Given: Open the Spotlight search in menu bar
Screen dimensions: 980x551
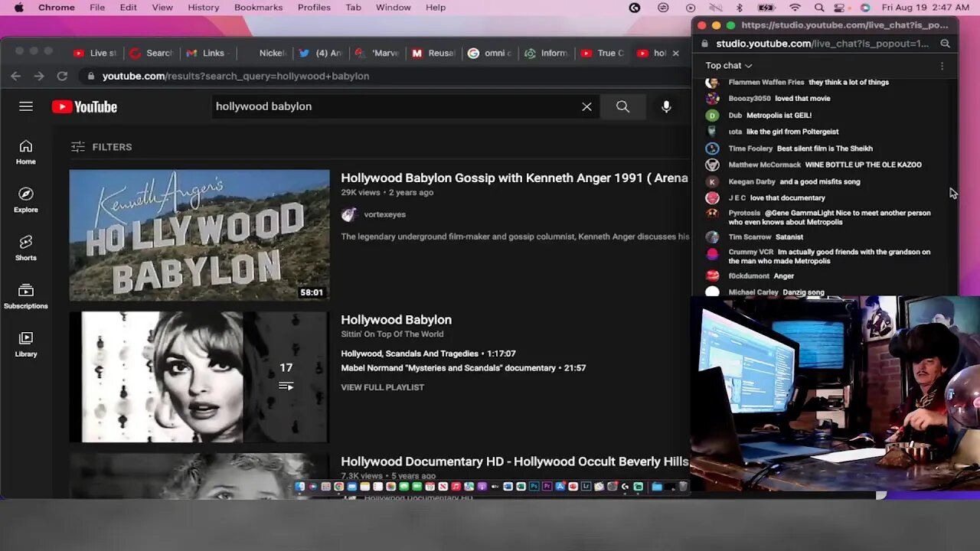Looking at the screenshot, I should click(819, 8).
